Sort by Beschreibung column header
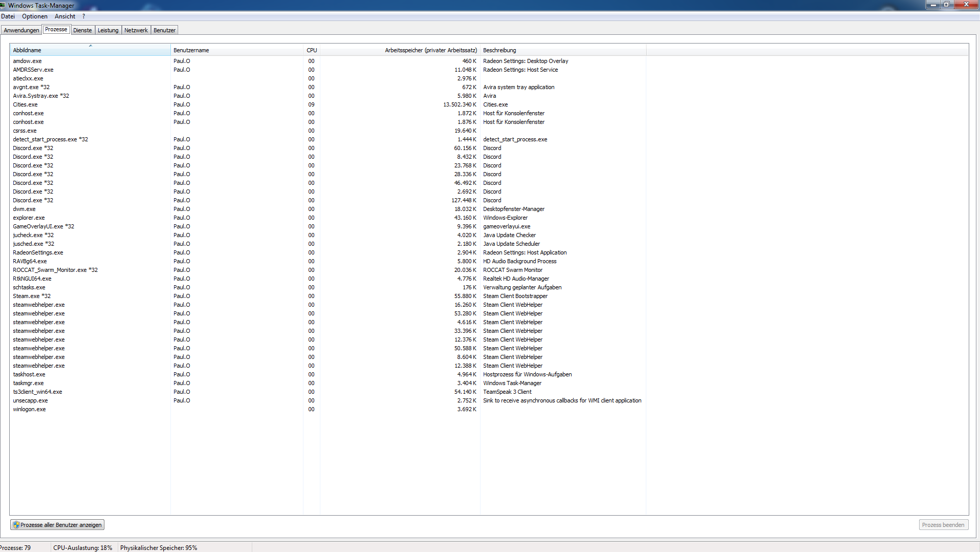The width and height of the screenshot is (980, 552). pyautogui.click(x=563, y=50)
